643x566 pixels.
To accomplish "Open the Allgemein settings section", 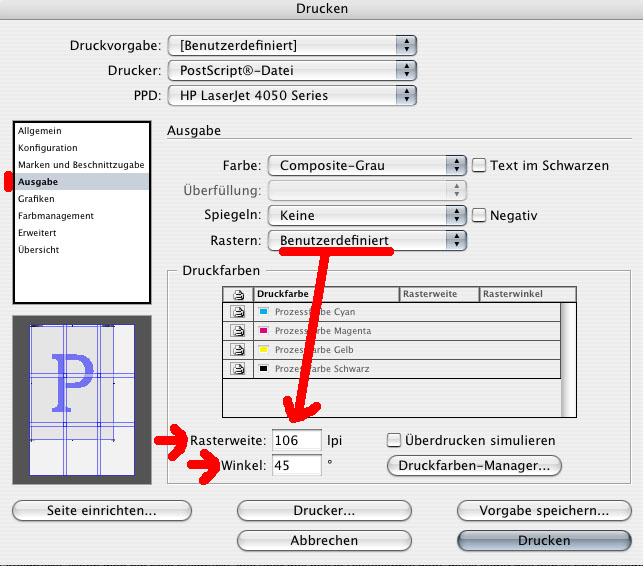I will point(40,131).
